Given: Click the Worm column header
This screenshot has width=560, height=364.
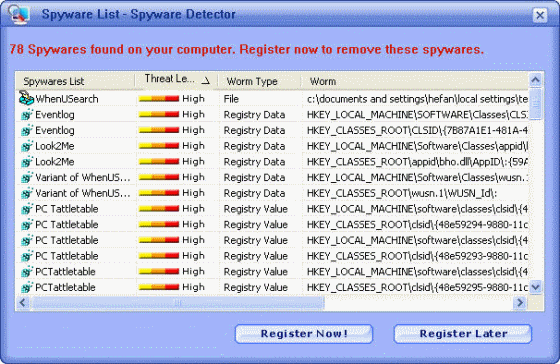Looking at the screenshot, I should (414, 81).
